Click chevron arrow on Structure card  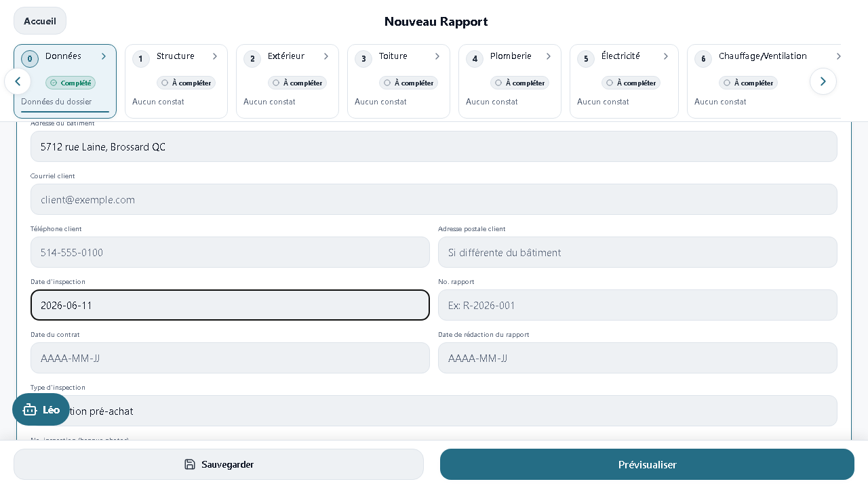(215, 56)
